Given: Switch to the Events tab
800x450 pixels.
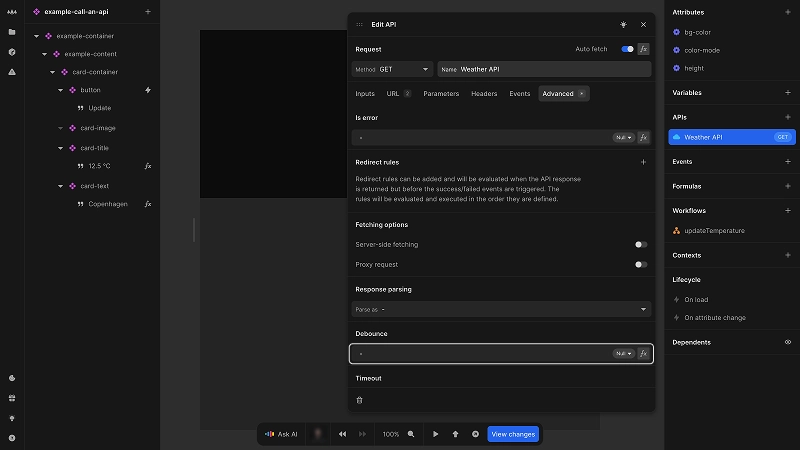Looking at the screenshot, I should pyautogui.click(x=519, y=94).
